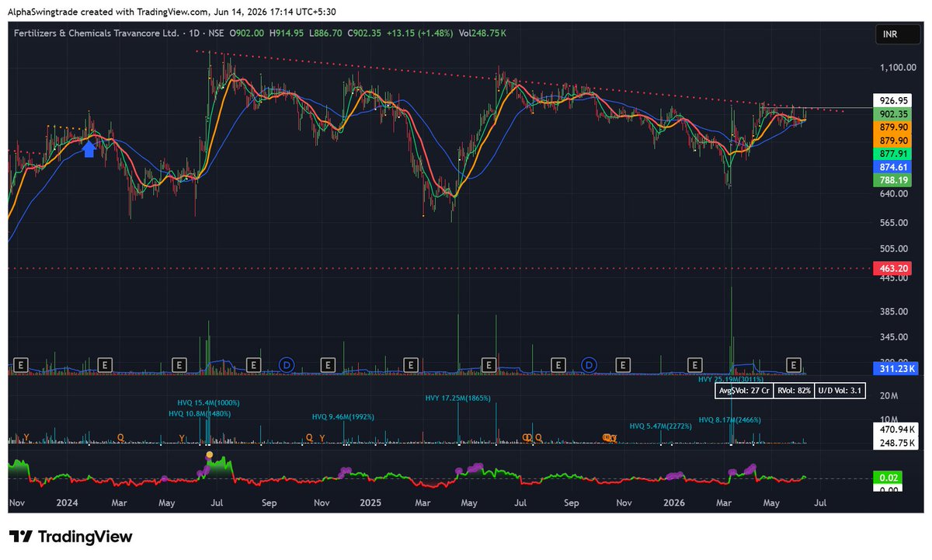Open the earnings E marker at November 2025
932x560 pixels.
tap(621, 363)
